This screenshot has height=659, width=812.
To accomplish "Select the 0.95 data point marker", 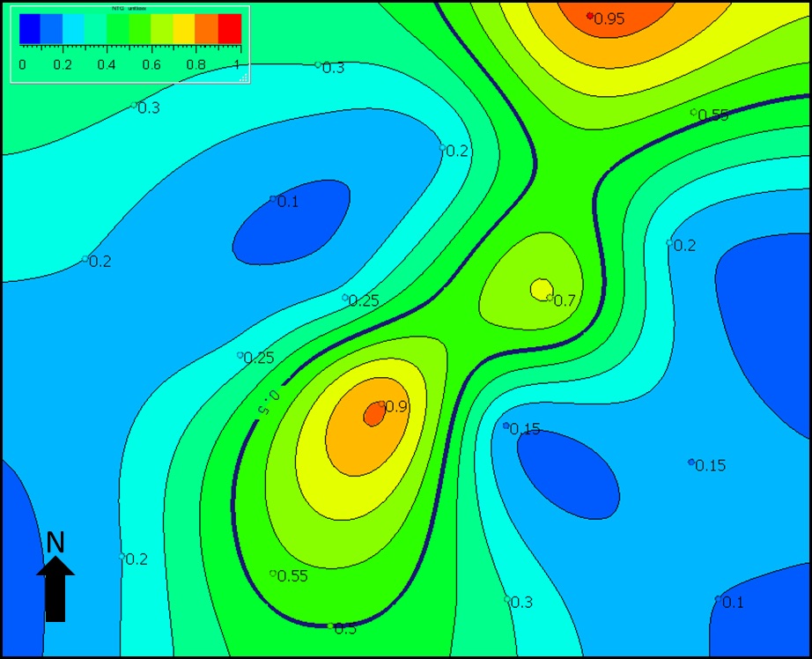I will click(590, 16).
